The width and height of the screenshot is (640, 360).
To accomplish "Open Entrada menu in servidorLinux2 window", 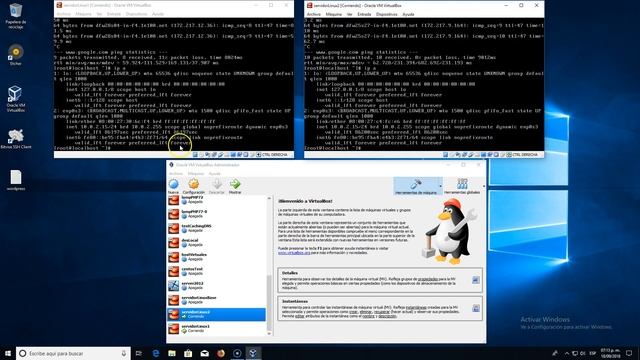I will click(364, 14).
